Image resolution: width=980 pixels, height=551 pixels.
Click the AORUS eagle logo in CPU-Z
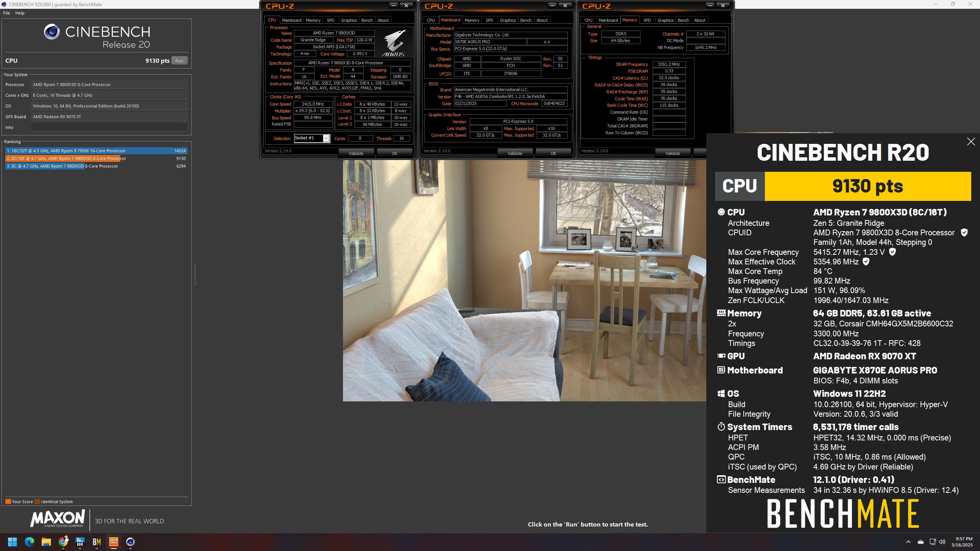394,44
